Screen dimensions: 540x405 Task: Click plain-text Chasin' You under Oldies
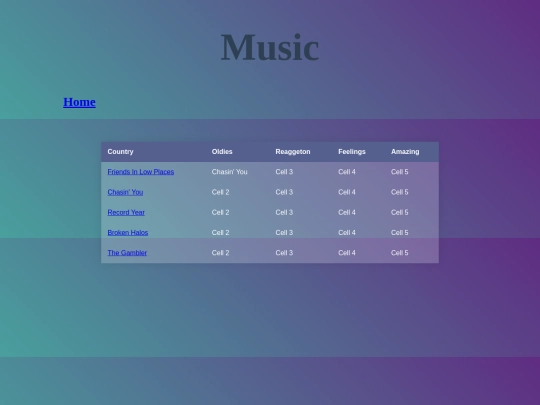pyautogui.click(x=229, y=172)
